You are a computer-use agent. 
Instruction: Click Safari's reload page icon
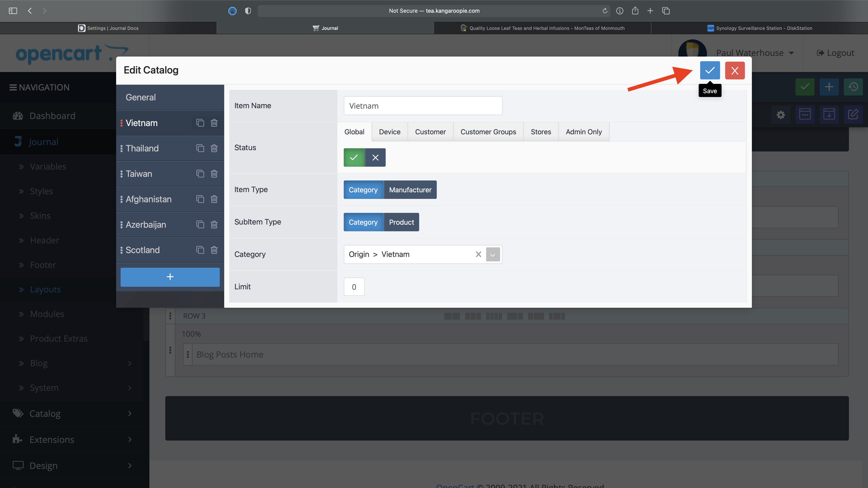coord(605,11)
